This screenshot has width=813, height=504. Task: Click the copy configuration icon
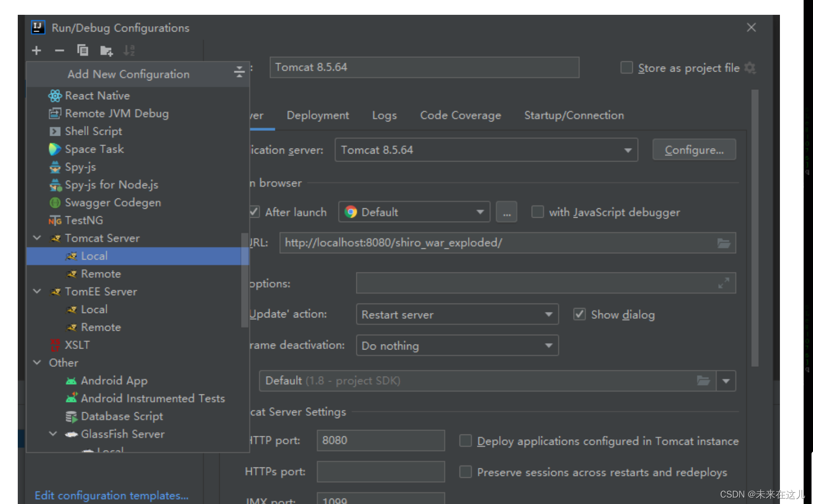(82, 50)
